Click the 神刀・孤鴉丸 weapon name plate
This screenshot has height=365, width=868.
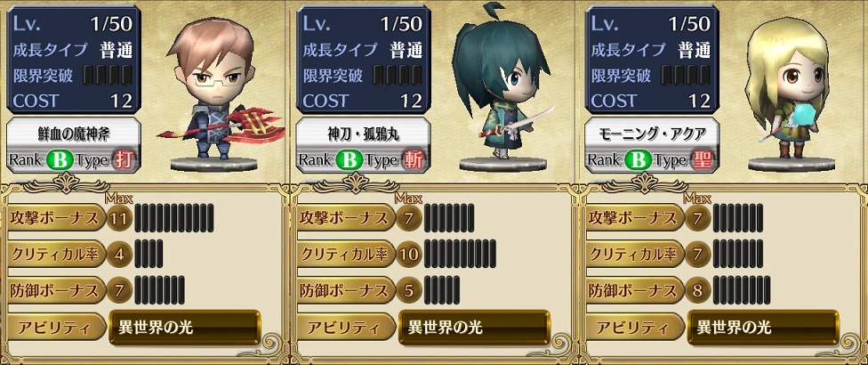(364, 133)
